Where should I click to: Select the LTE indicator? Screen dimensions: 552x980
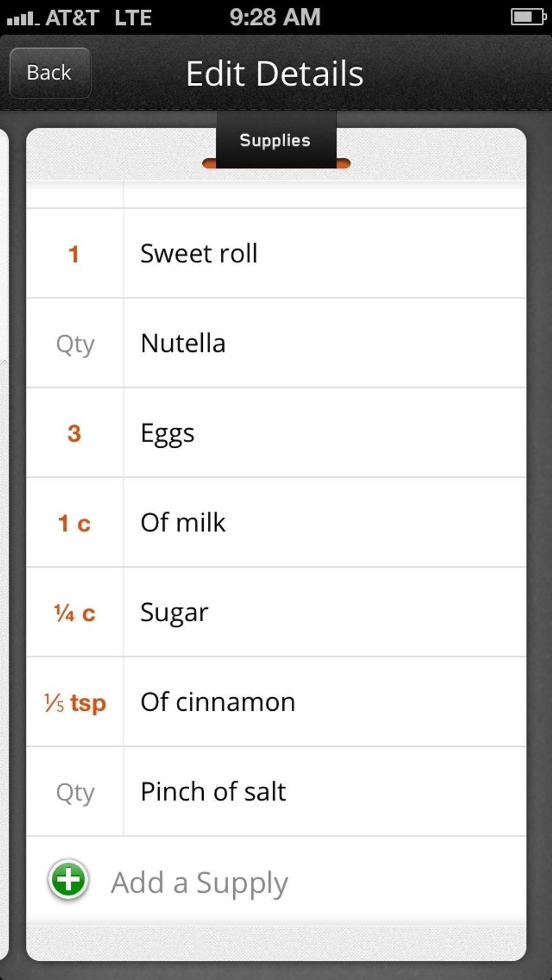[134, 17]
